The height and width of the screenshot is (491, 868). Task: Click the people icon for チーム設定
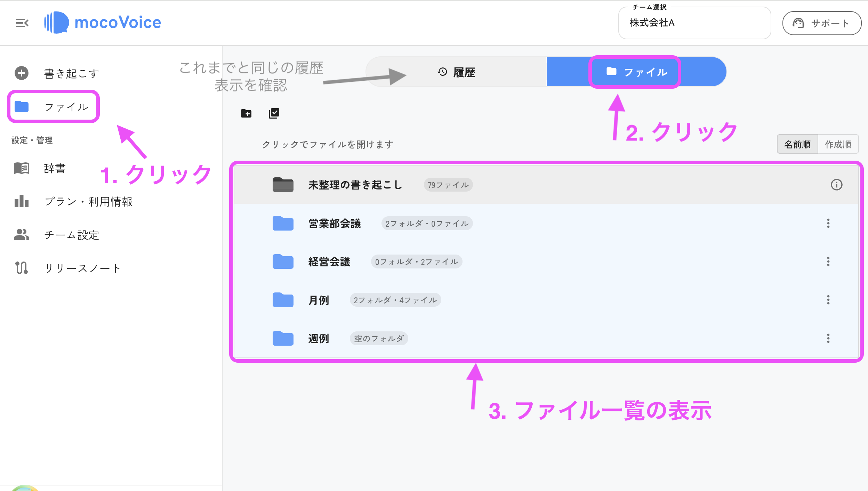point(22,234)
